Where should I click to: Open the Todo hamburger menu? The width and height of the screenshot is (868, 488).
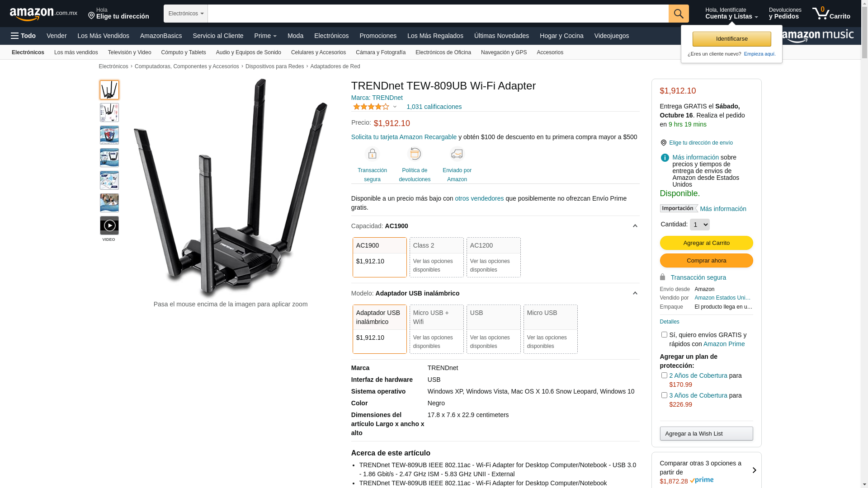23,36
